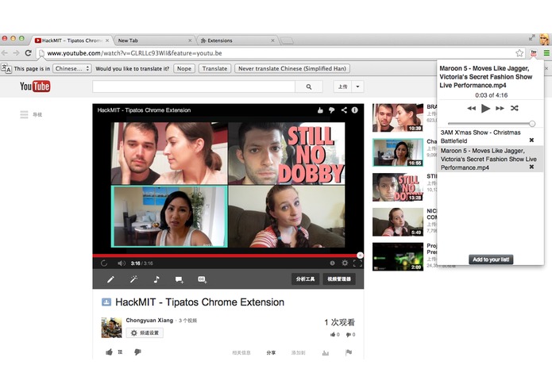Viewport: 552px width, 392px height.
Task: Mute the video with the speaker icon
Action: 121,263
